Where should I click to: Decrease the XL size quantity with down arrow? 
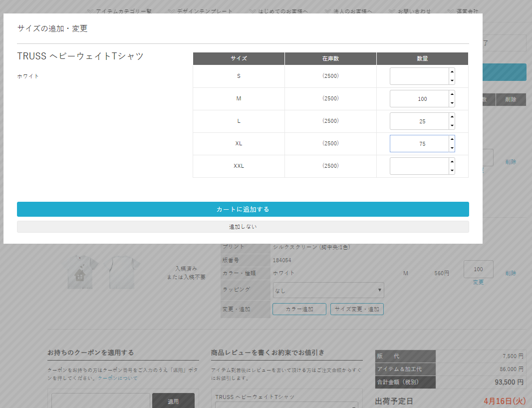(452, 148)
